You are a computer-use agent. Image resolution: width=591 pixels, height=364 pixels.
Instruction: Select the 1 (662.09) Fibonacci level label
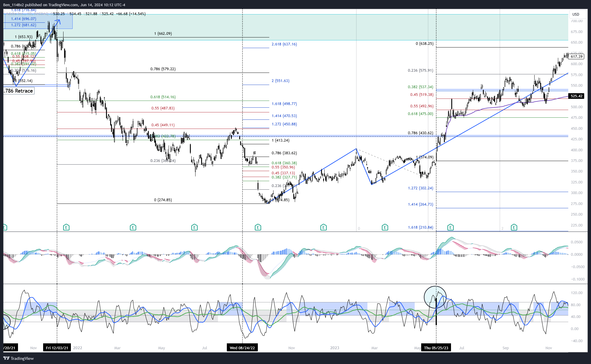163,34
